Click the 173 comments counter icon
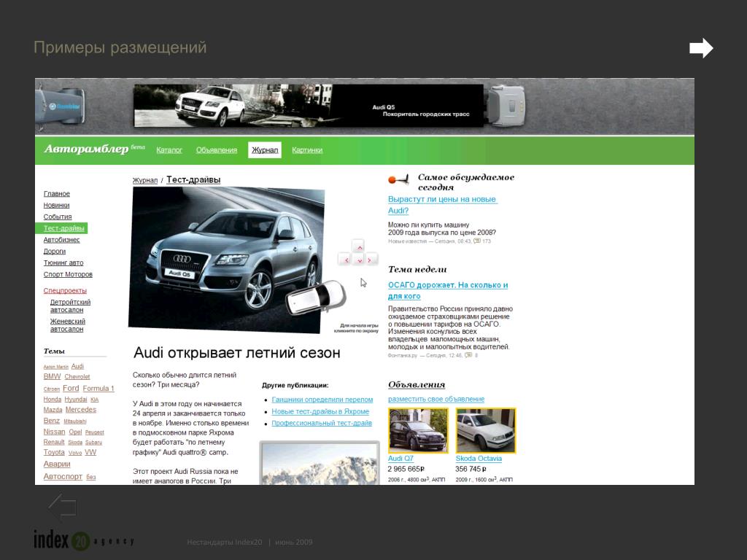Screen dimensions: 747x560 click(477, 241)
